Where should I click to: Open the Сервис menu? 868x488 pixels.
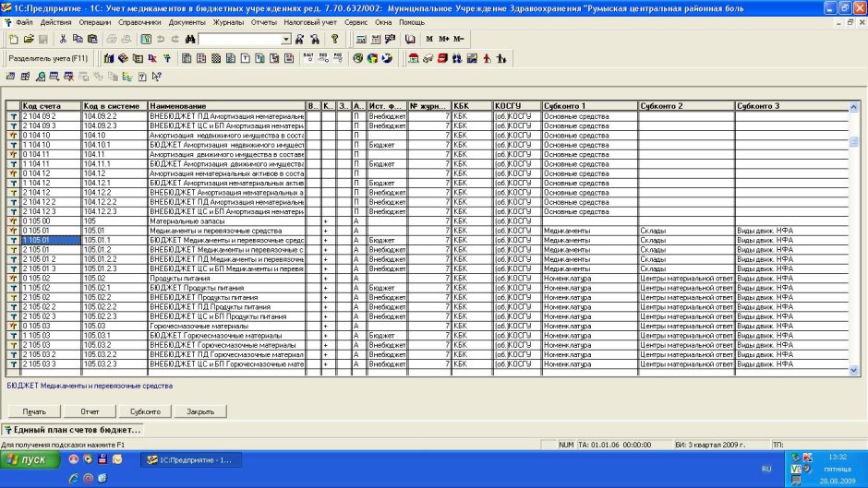click(356, 22)
